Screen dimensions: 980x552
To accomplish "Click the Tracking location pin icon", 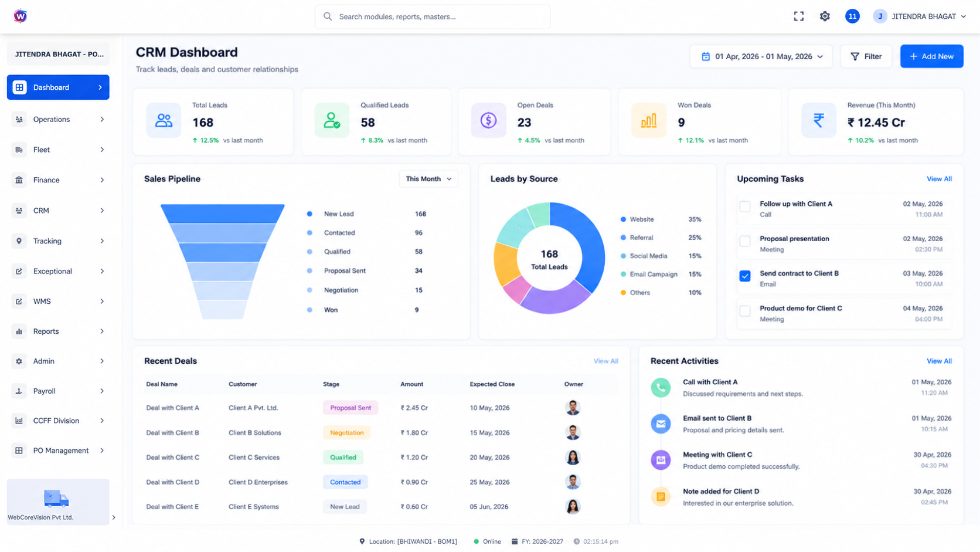I will pos(19,241).
